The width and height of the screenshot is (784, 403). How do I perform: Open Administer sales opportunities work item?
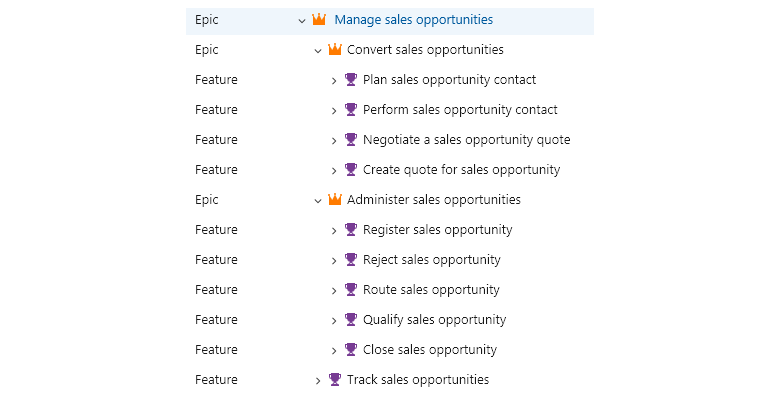pos(434,200)
